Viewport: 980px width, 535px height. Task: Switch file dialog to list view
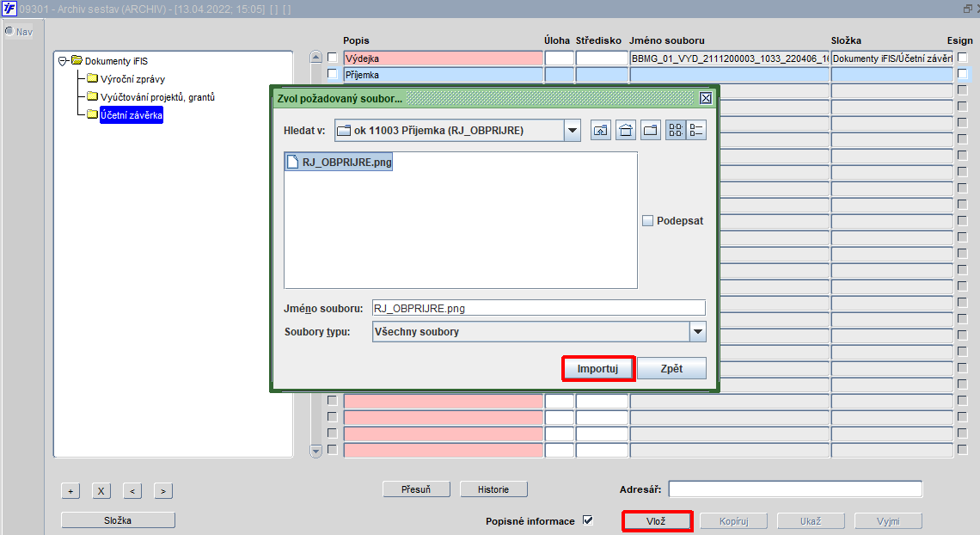click(x=676, y=130)
